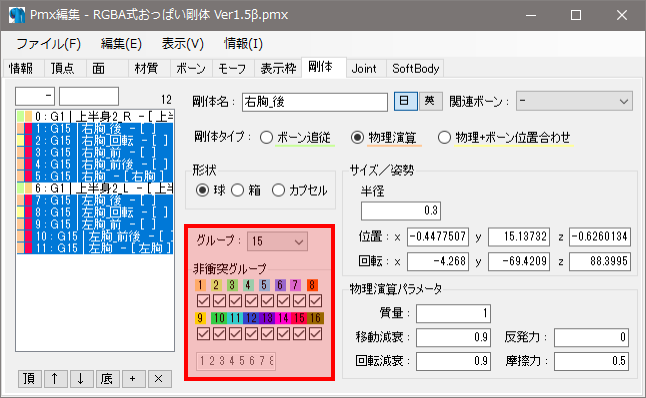Image resolution: width=646 pixels, height=398 pixels.
Task: Switch name to Japanese with 日 button
Action: coord(405,101)
